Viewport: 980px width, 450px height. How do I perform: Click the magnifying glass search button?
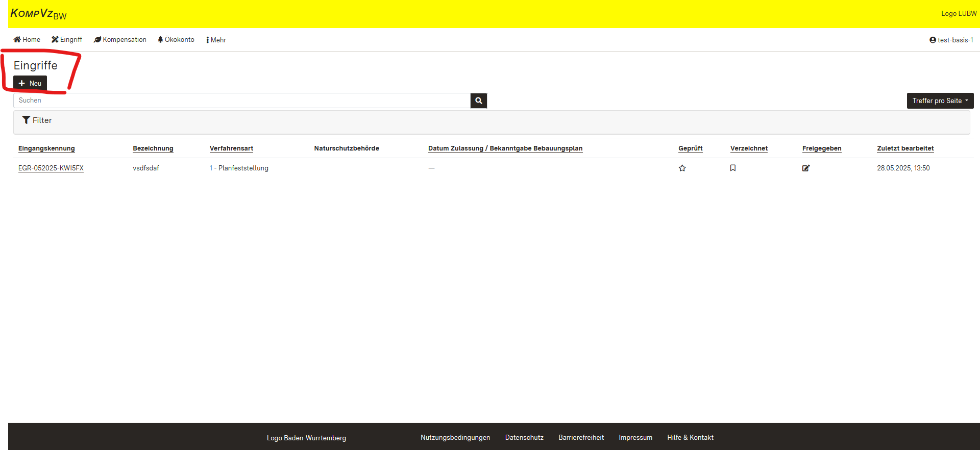pos(478,101)
